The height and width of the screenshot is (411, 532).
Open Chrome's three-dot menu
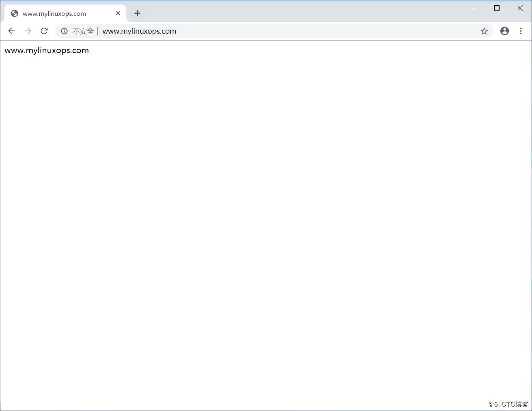point(521,31)
